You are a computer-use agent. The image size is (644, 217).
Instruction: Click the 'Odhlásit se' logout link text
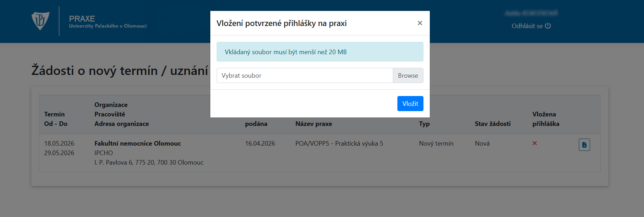coord(527,26)
